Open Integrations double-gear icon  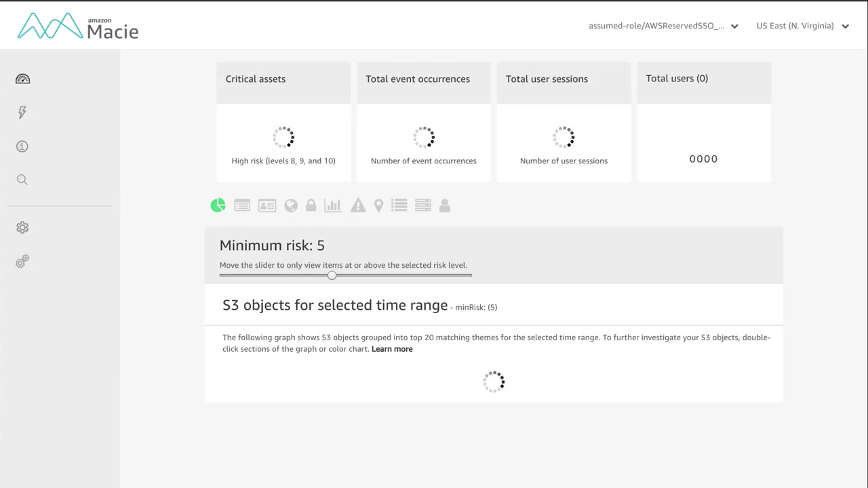22,262
